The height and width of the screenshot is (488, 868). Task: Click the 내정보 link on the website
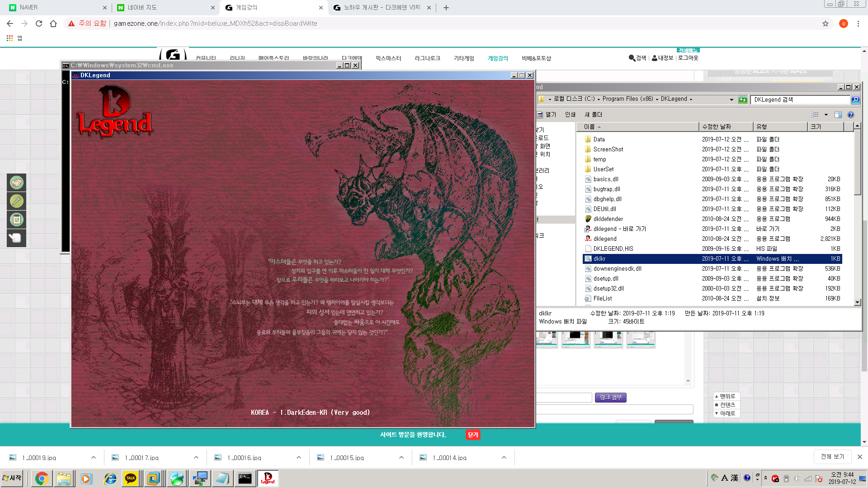click(662, 58)
